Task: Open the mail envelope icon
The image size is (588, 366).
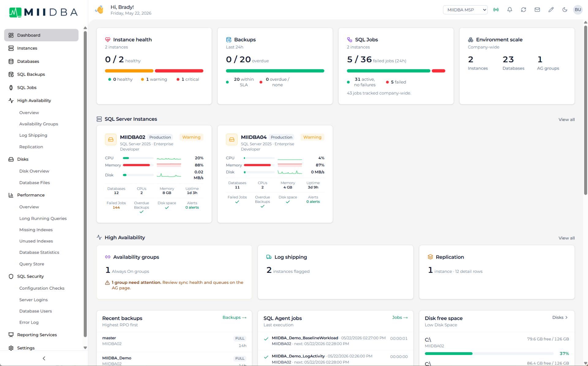Action: point(537,10)
